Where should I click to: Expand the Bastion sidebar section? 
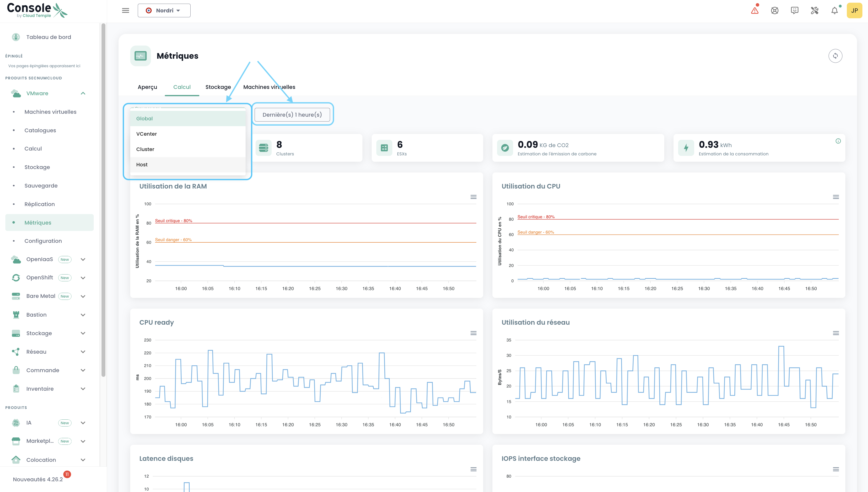(83, 315)
